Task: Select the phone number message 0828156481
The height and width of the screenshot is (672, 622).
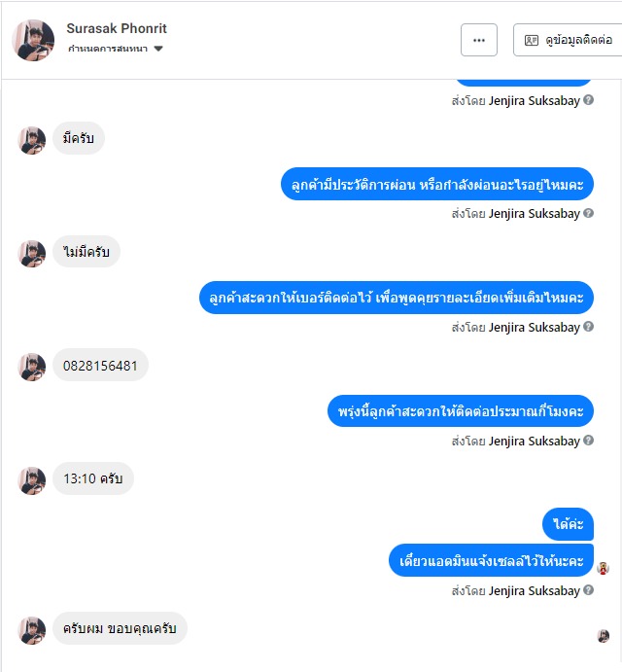Action: [100, 365]
